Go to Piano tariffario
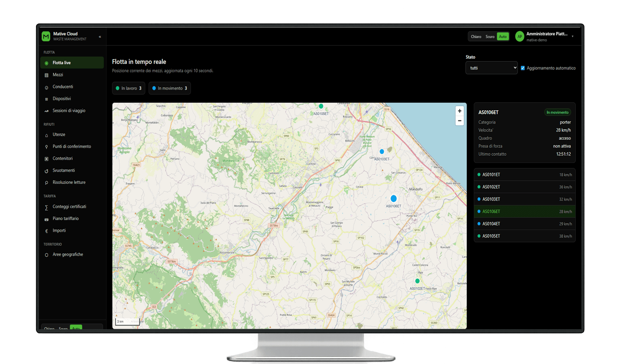The image size is (621, 364). click(x=72, y=219)
